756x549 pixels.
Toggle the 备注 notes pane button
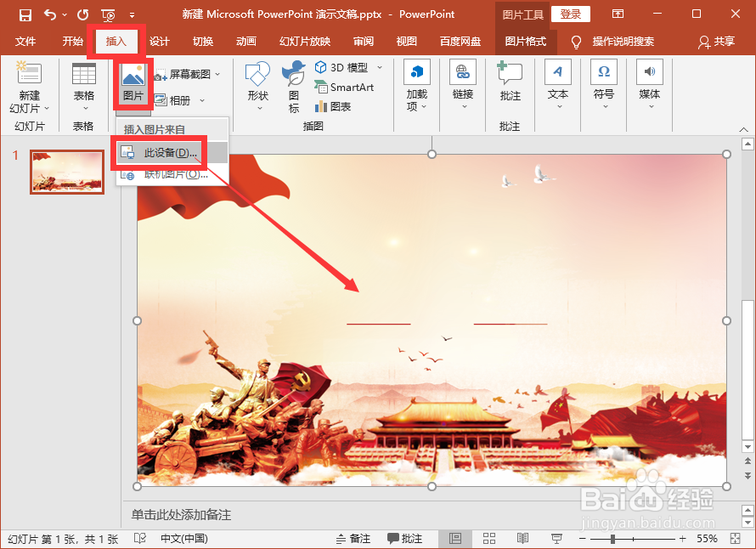[x=353, y=539]
